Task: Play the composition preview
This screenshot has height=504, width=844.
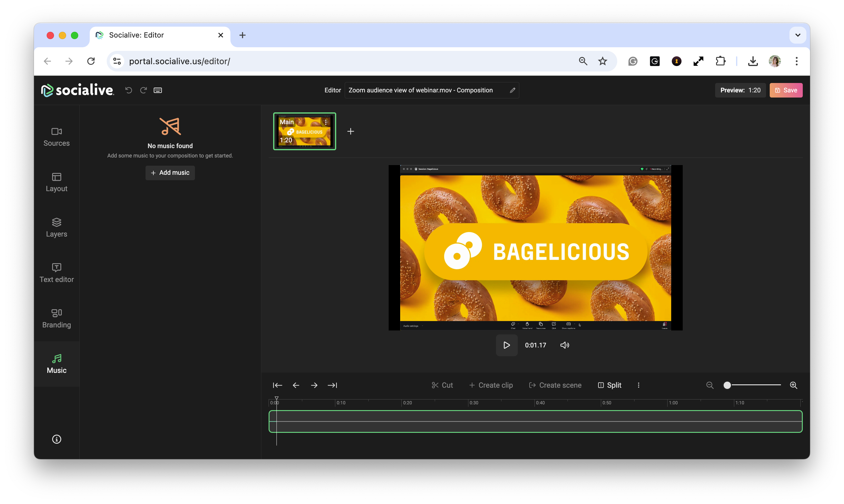Action: click(x=507, y=345)
